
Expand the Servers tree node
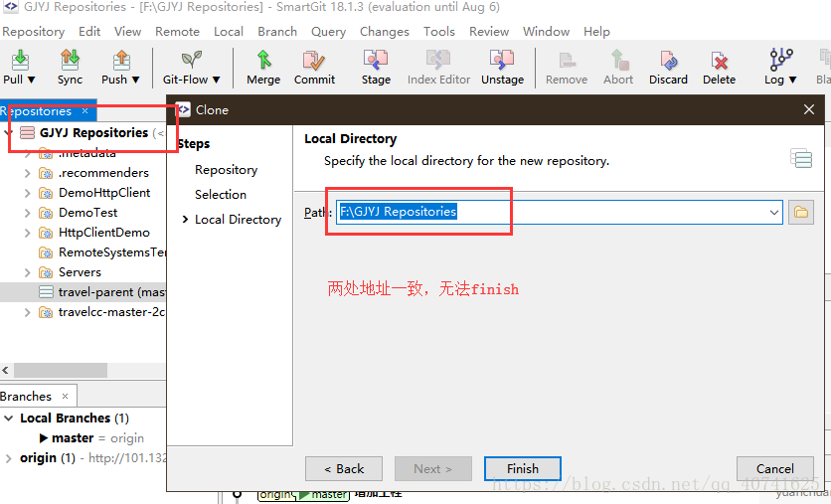point(28,272)
